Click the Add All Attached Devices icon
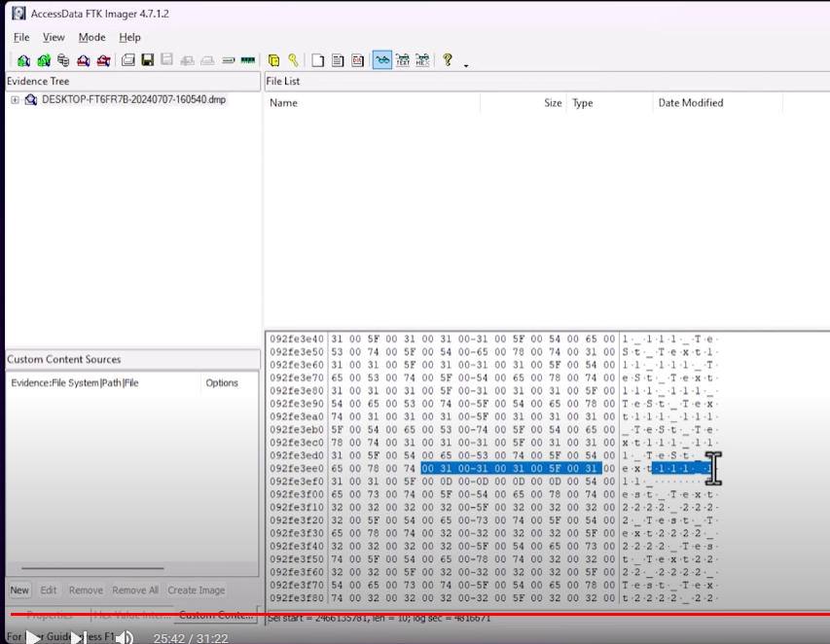 coord(44,60)
